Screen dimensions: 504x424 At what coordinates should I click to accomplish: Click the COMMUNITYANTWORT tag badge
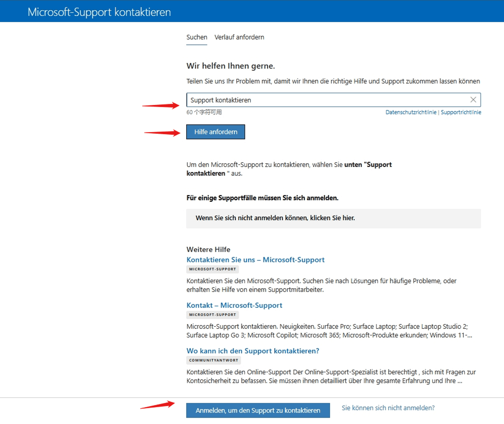pos(213,360)
